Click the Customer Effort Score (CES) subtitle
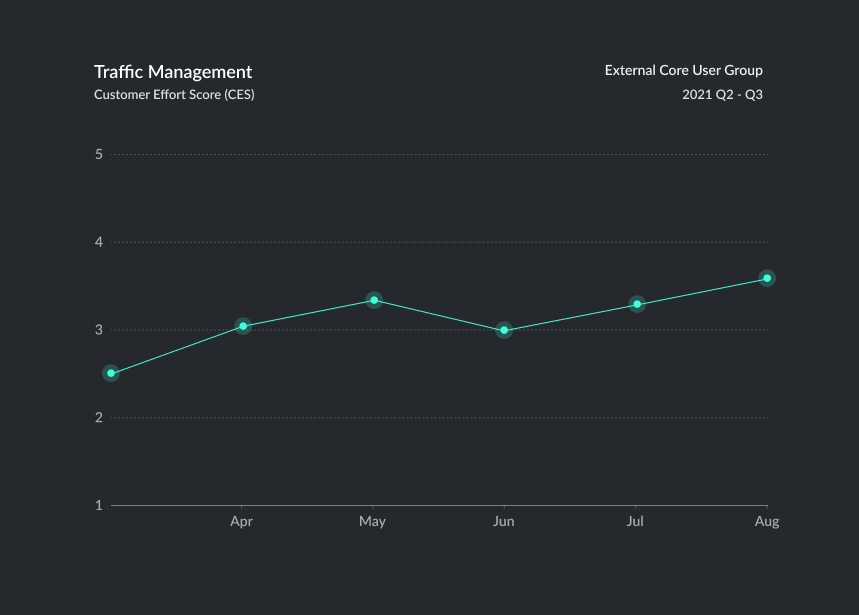The width and height of the screenshot is (859, 615). 173,95
